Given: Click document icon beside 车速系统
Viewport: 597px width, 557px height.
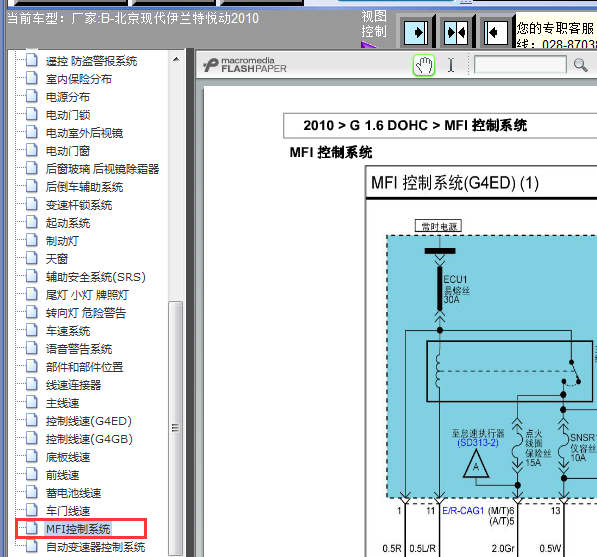Looking at the screenshot, I should [x=32, y=330].
